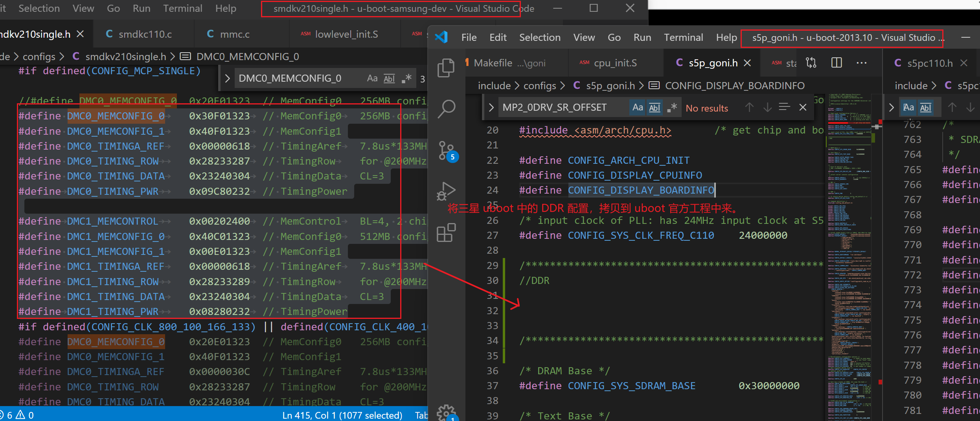Open Go menu in front window
This screenshot has height=421, width=980.
(614, 37)
